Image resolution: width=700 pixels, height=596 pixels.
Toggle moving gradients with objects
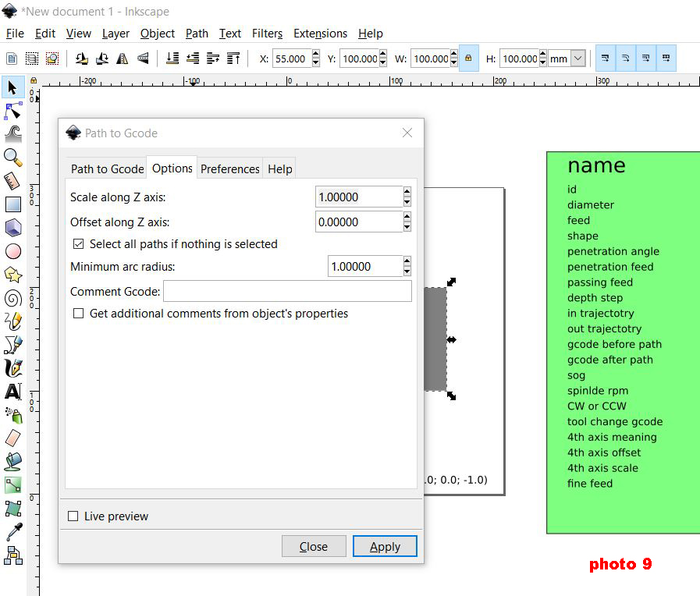point(646,59)
